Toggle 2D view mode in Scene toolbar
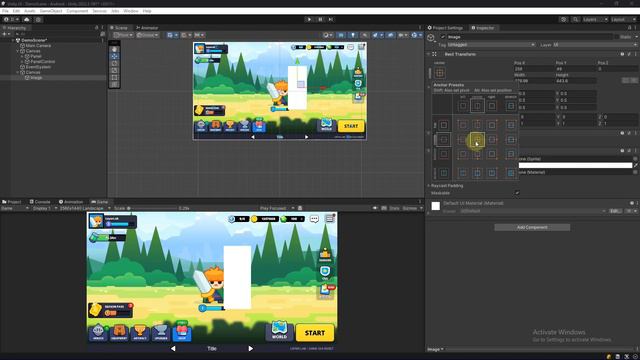The image size is (640, 360). [341, 35]
